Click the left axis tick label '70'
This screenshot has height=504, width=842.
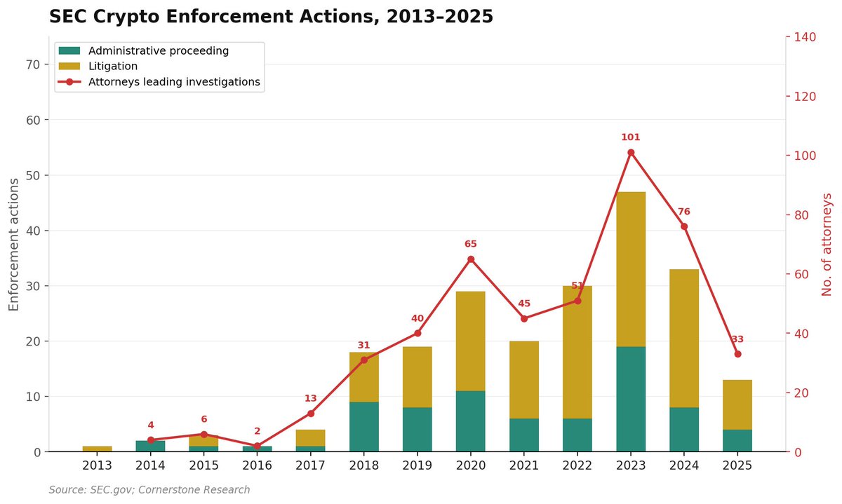pyautogui.click(x=34, y=64)
